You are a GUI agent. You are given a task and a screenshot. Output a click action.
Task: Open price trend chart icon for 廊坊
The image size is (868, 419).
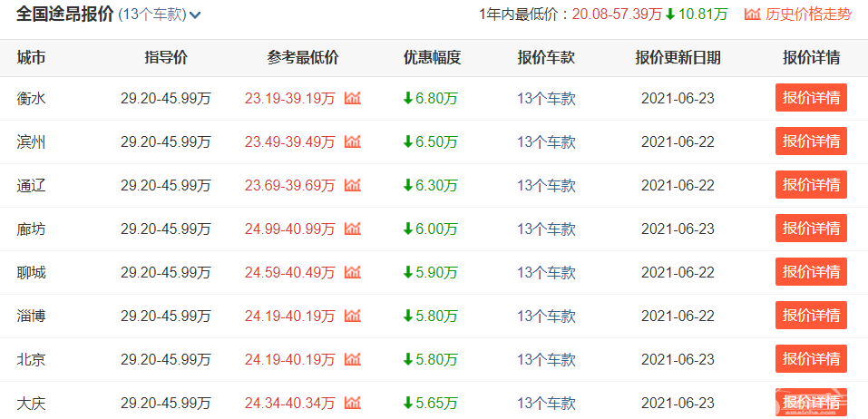pos(352,229)
